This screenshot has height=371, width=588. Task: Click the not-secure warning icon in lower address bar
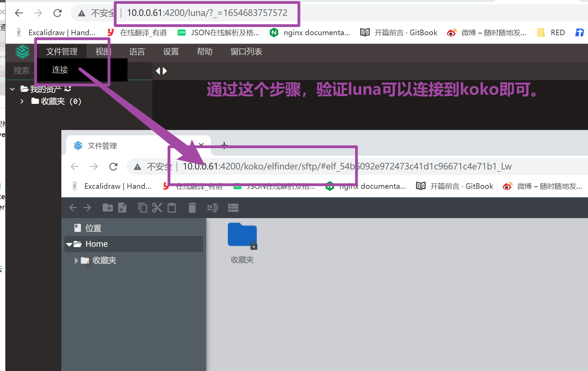137,167
